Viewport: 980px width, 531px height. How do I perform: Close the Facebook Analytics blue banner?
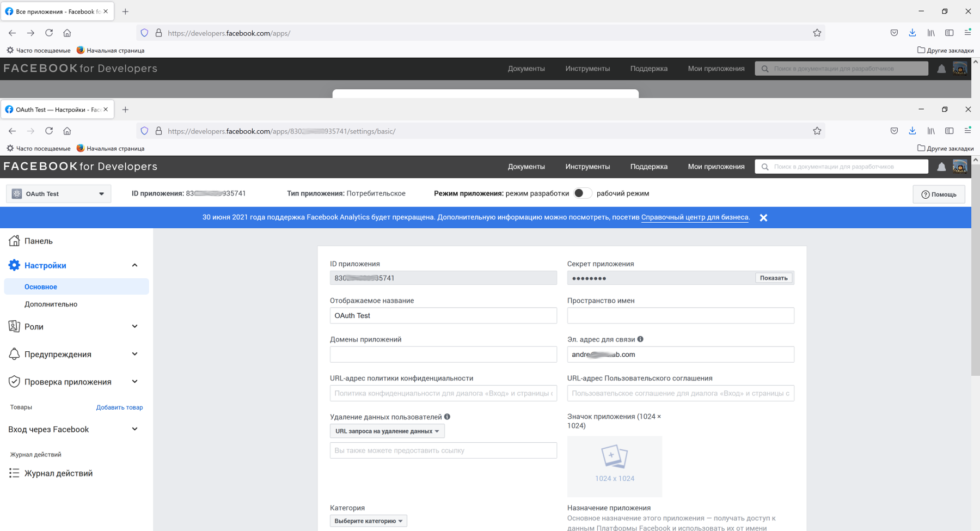[763, 218]
